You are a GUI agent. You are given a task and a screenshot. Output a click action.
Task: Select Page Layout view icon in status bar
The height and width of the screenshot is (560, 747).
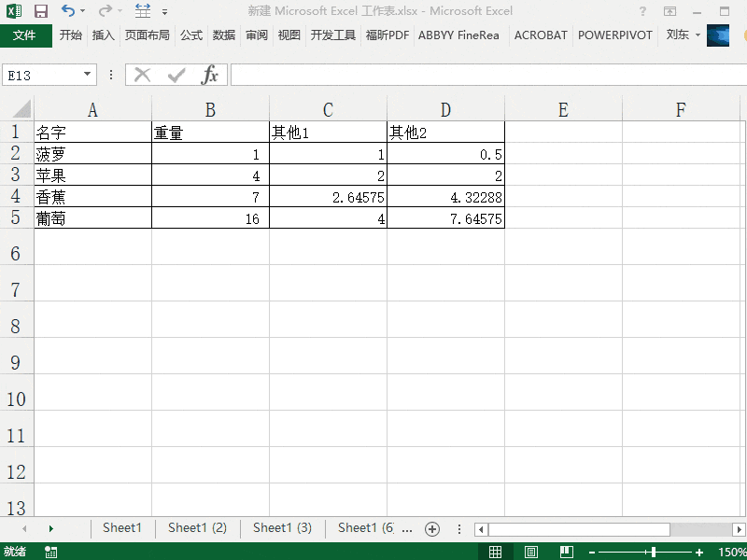pos(530,551)
